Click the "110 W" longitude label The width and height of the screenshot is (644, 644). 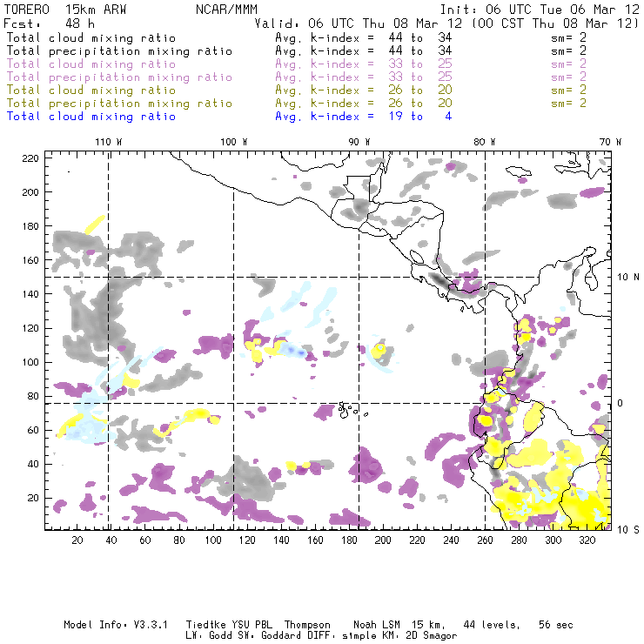tap(109, 142)
